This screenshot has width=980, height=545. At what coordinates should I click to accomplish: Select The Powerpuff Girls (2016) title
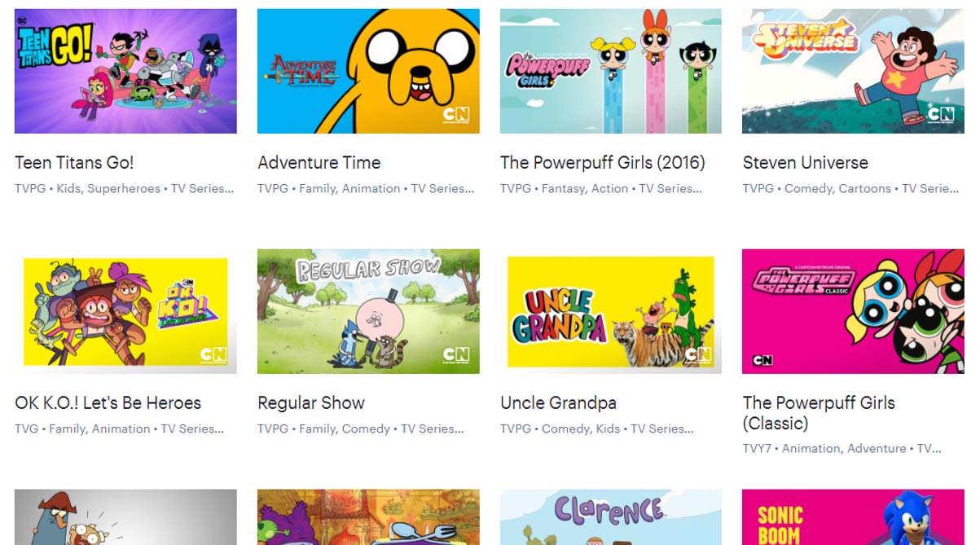point(602,162)
